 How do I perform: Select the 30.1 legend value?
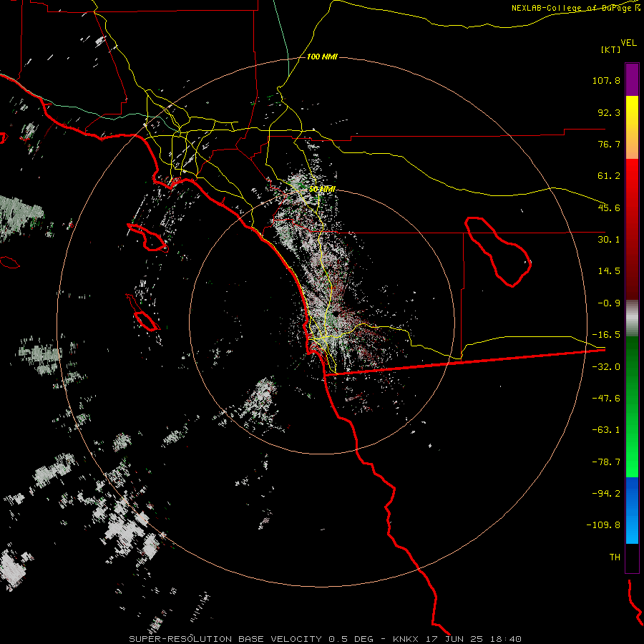(609, 240)
